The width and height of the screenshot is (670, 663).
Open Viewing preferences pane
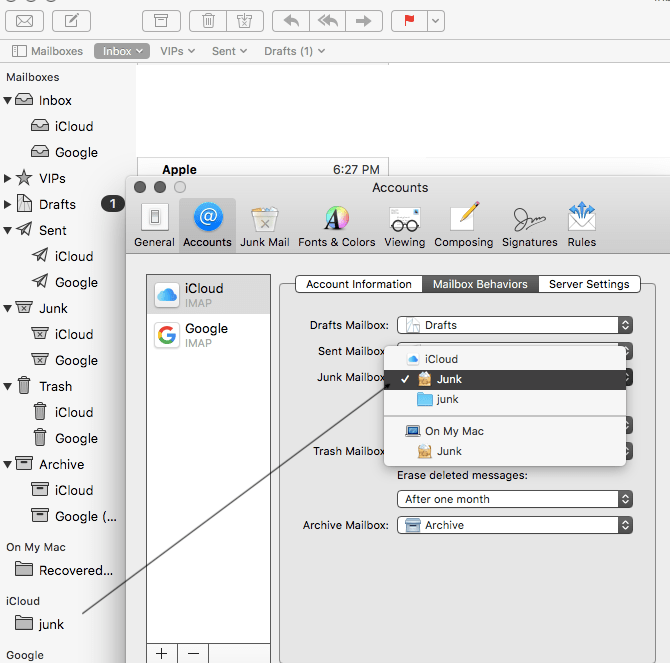(x=405, y=225)
